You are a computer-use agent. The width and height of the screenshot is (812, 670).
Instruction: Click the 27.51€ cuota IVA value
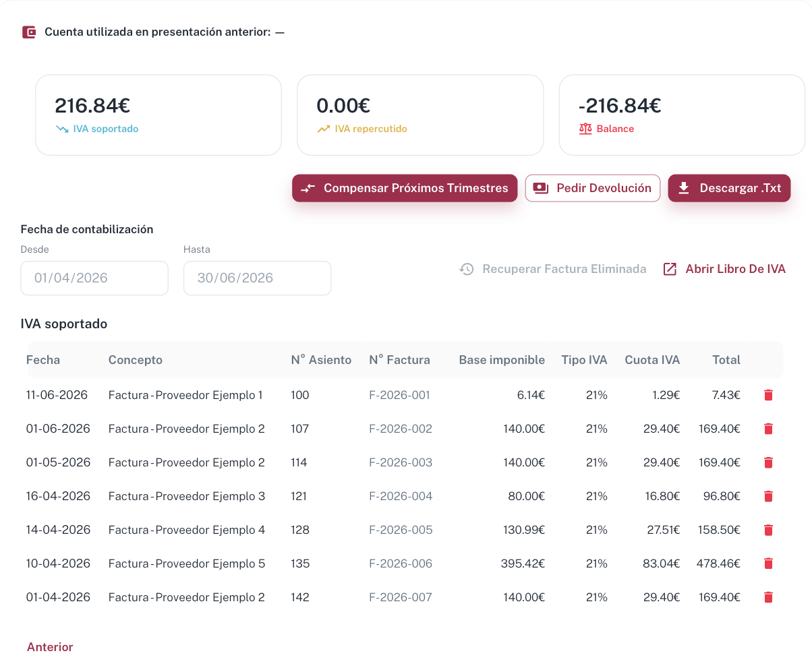coord(664,530)
